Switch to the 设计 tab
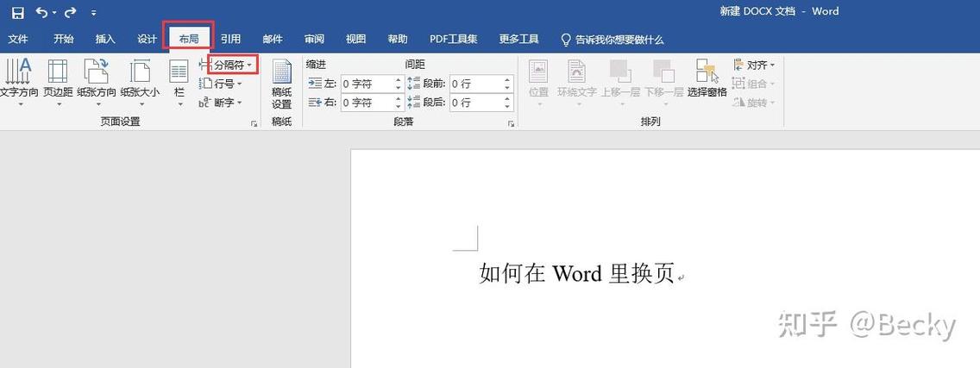980x368 pixels. [147, 39]
